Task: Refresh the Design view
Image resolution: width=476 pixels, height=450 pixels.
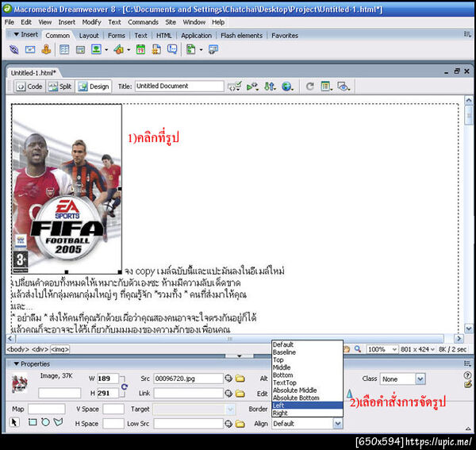Action: (x=309, y=87)
